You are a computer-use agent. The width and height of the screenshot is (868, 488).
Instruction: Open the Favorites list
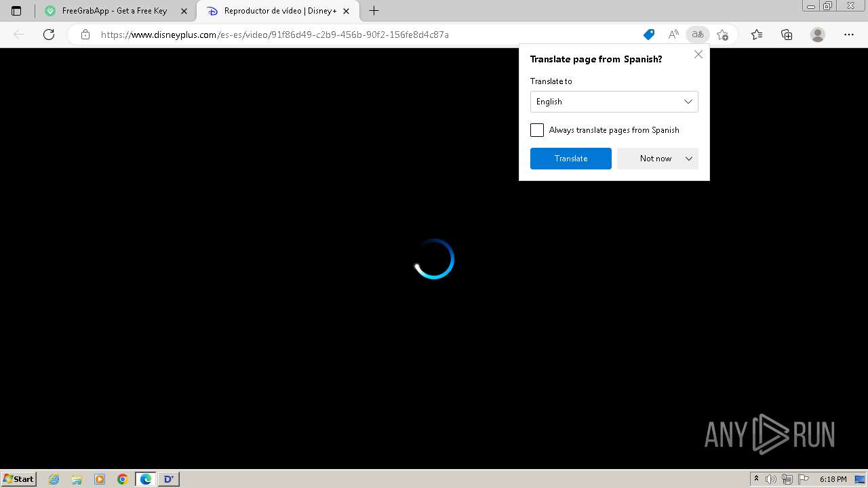pyautogui.click(x=757, y=35)
